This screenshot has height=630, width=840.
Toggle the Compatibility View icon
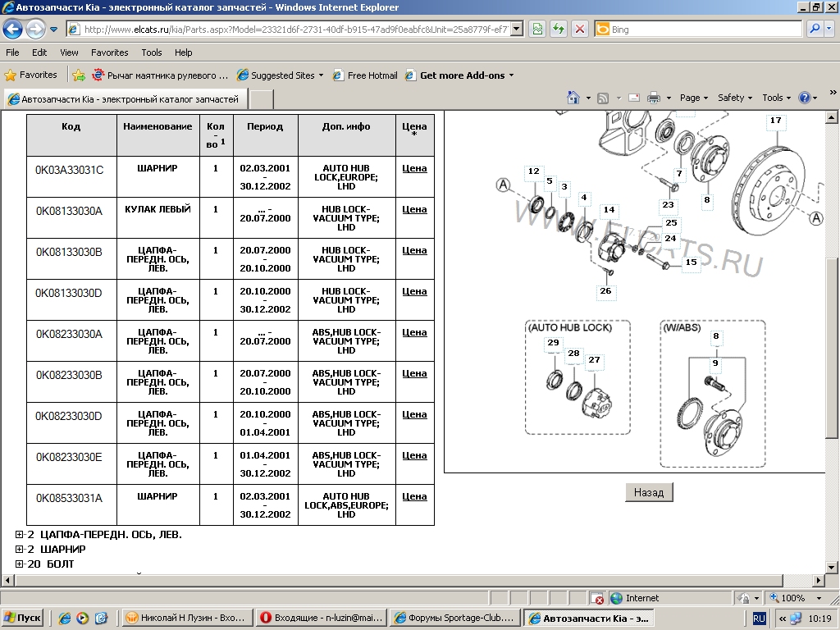point(537,30)
